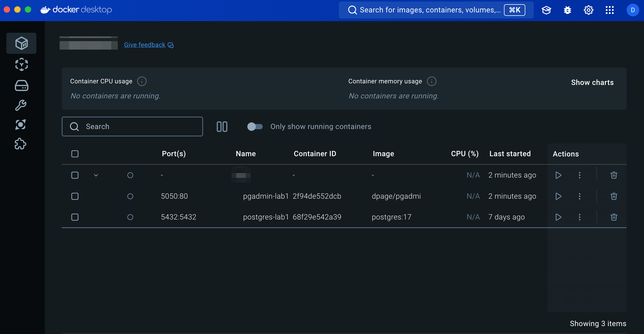The height and width of the screenshot is (334, 644).
Task: Open Docker Extensions via the puzzle icon
Action: tap(20, 144)
